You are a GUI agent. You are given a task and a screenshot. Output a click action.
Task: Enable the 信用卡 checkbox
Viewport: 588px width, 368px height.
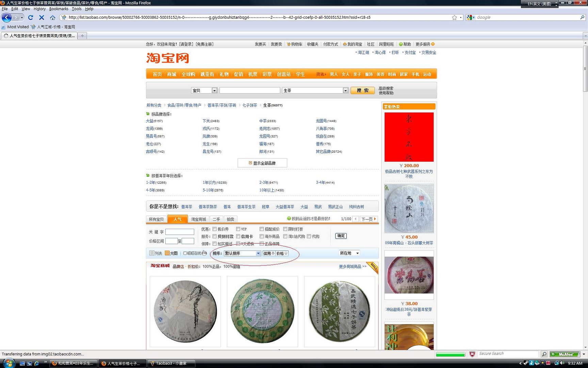click(x=238, y=236)
